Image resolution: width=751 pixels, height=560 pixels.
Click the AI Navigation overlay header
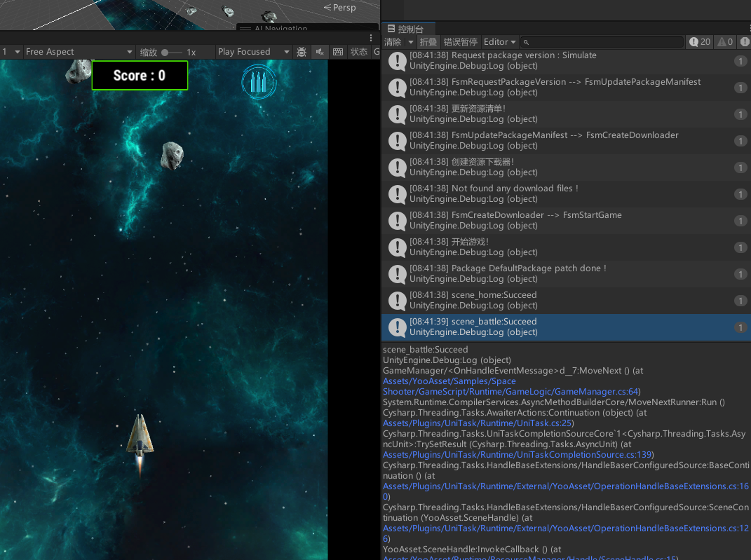pos(308,28)
